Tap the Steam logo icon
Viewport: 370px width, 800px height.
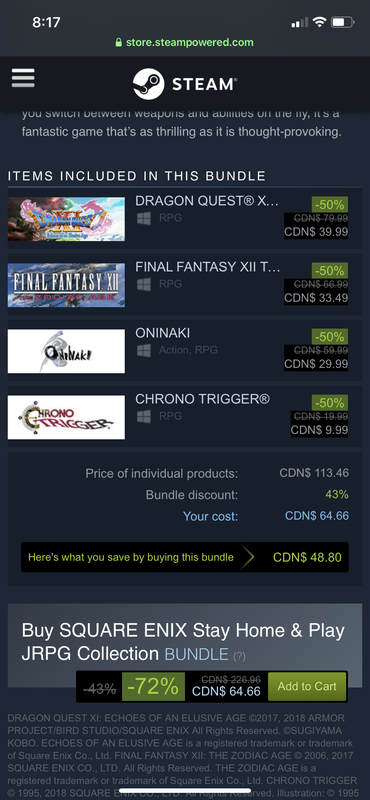149,84
